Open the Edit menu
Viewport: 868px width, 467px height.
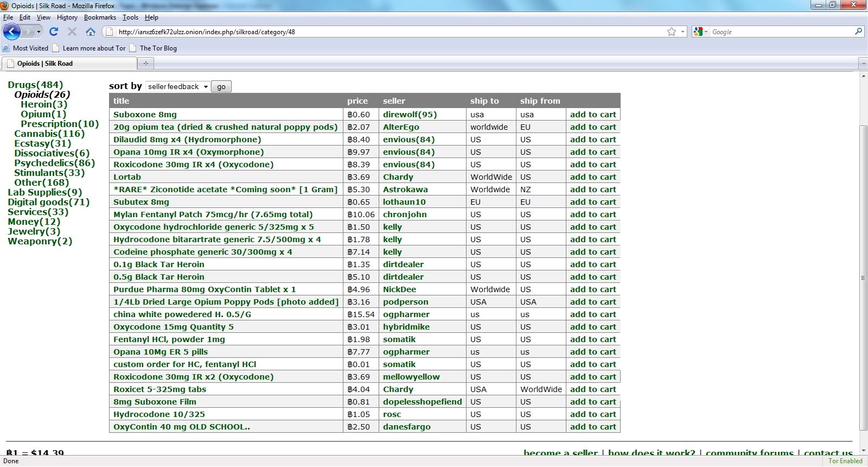coord(25,17)
